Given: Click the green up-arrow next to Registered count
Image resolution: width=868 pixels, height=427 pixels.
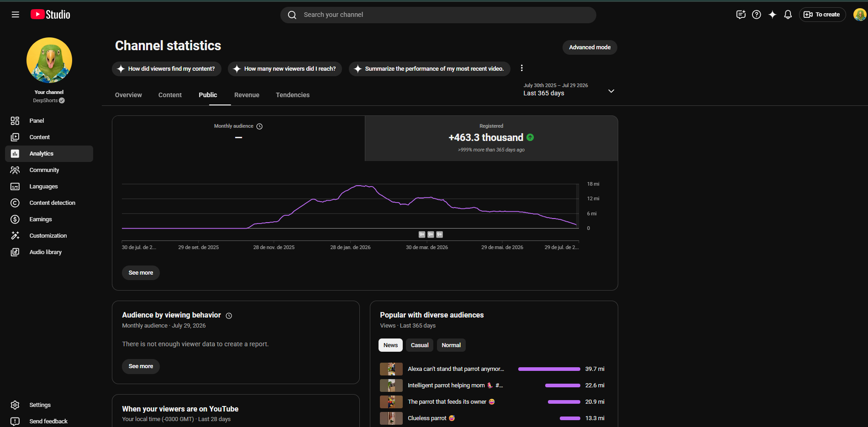Looking at the screenshot, I should pyautogui.click(x=530, y=137).
